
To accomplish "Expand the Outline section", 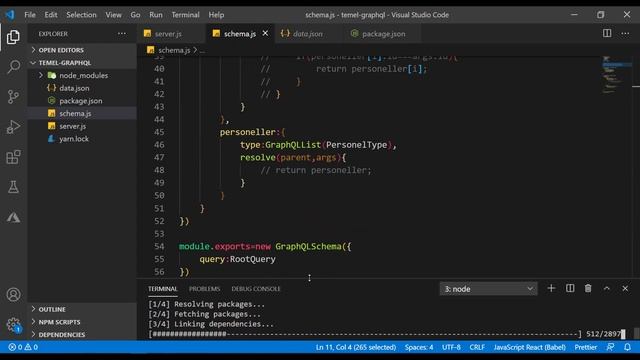I will click(x=82, y=309).
